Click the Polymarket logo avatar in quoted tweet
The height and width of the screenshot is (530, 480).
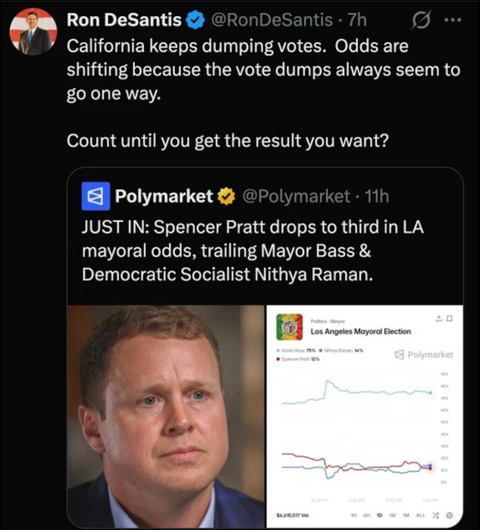pyautogui.click(x=96, y=196)
